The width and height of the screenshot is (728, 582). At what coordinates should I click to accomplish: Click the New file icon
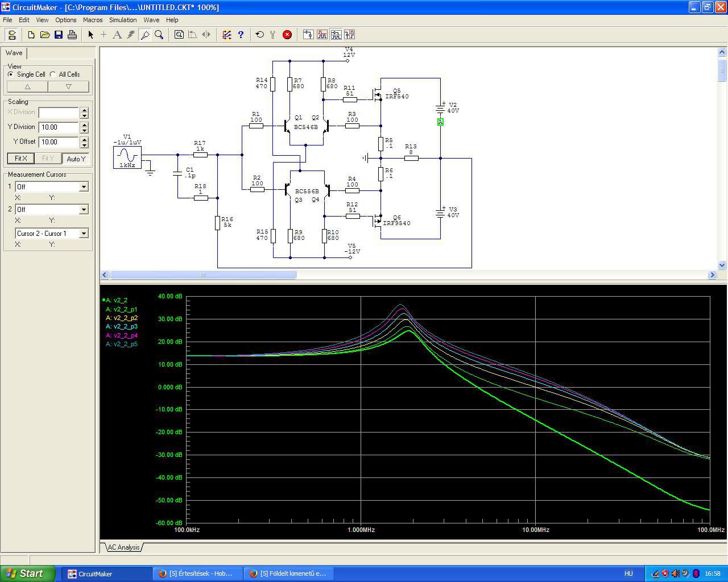(31, 35)
